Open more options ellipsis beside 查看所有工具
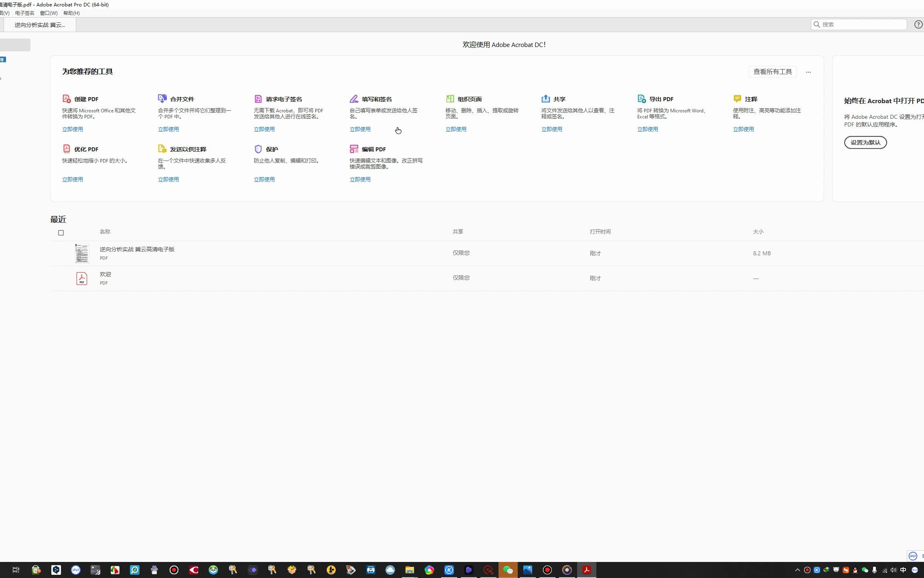 pyautogui.click(x=808, y=72)
